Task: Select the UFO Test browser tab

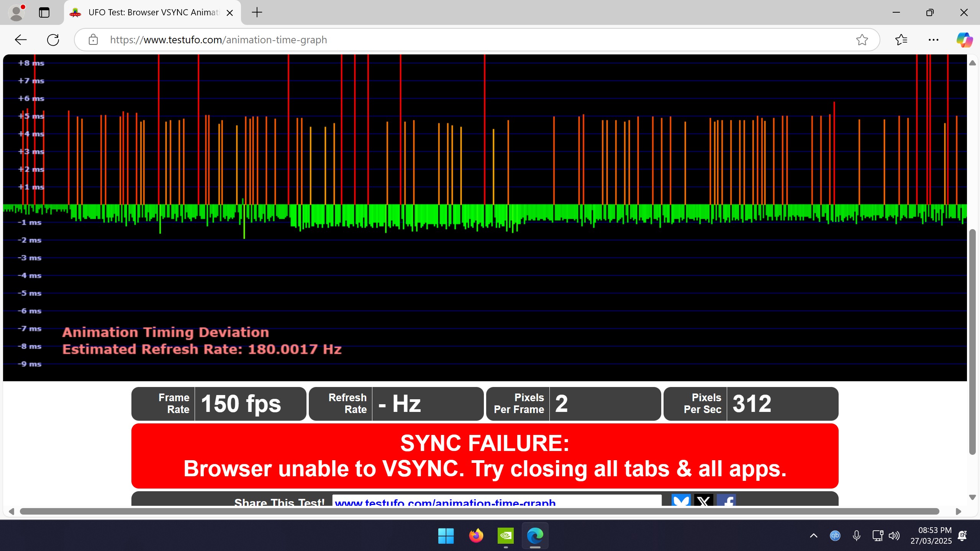Action: [152, 13]
